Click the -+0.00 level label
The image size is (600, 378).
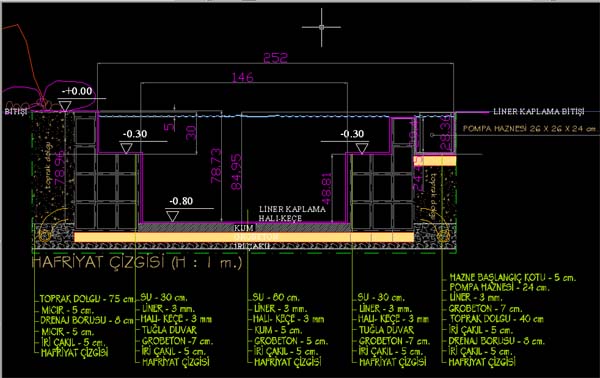click(x=77, y=91)
